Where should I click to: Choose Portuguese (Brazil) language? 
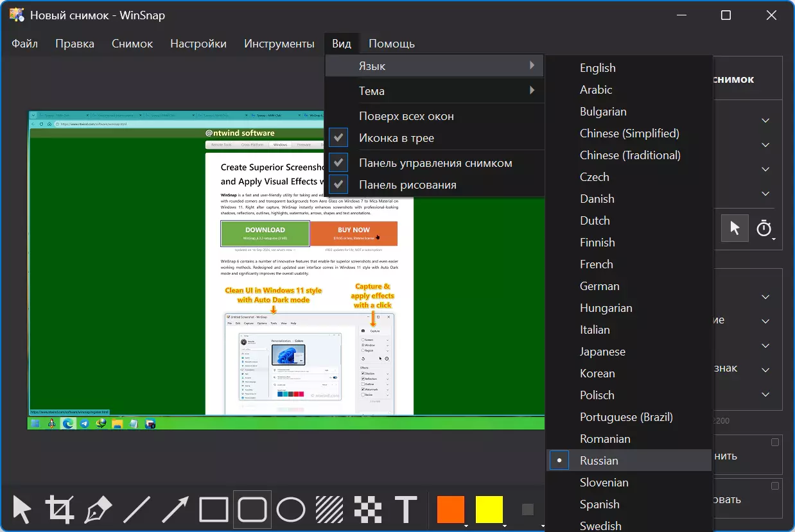[x=629, y=417]
